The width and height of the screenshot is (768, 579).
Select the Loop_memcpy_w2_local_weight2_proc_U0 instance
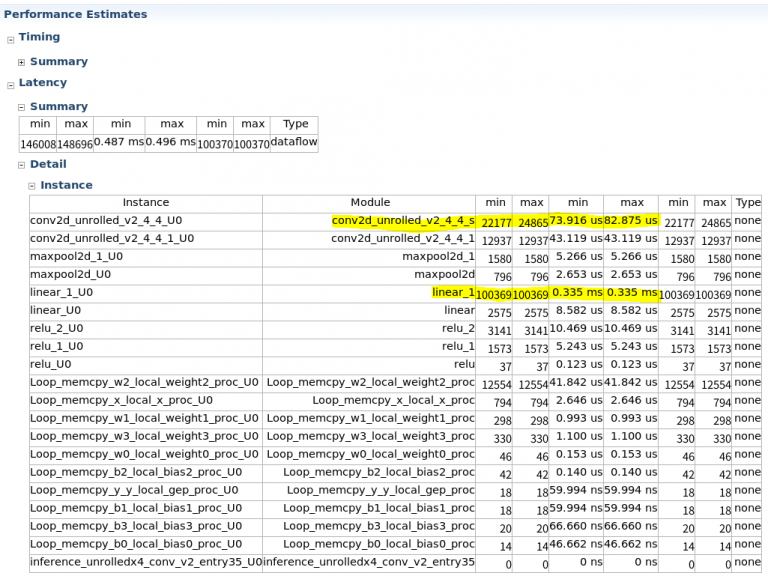point(144,383)
